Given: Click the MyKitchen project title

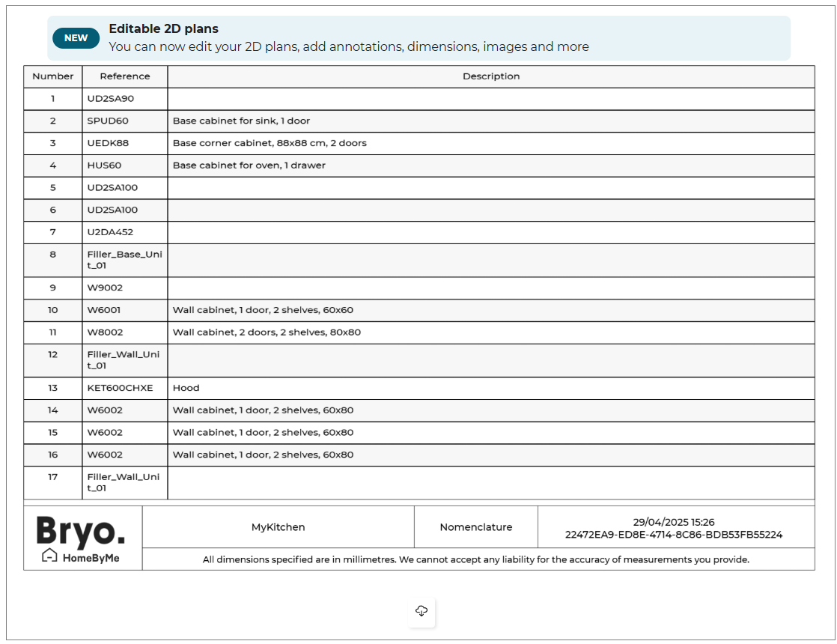Looking at the screenshot, I should (x=278, y=527).
